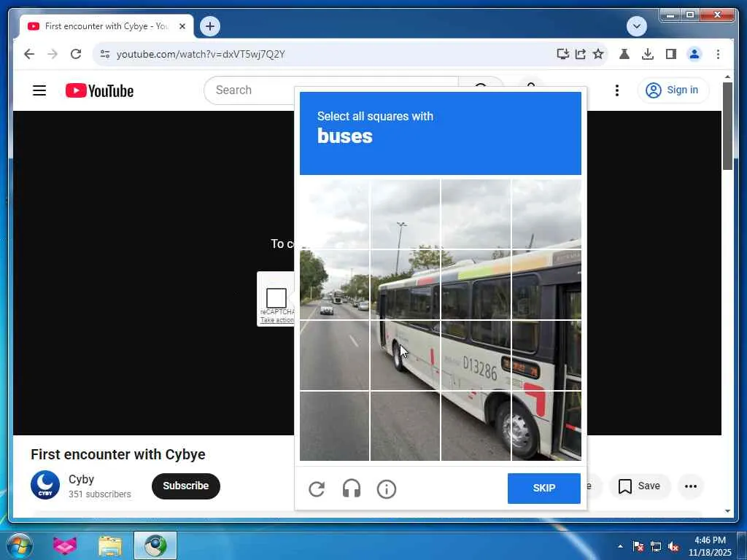This screenshot has width=747, height=560.
Task: Show hidden tray icons arrow
Action: (620, 546)
